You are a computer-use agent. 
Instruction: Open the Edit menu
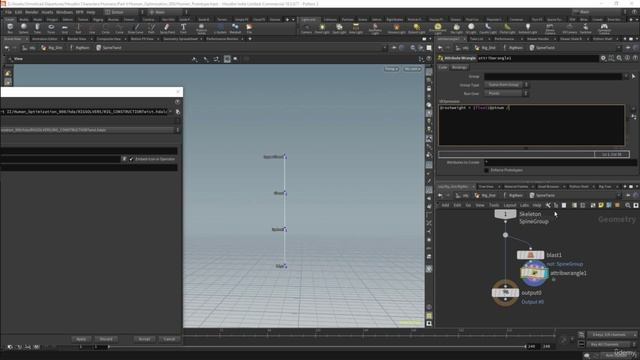(18, 12)
